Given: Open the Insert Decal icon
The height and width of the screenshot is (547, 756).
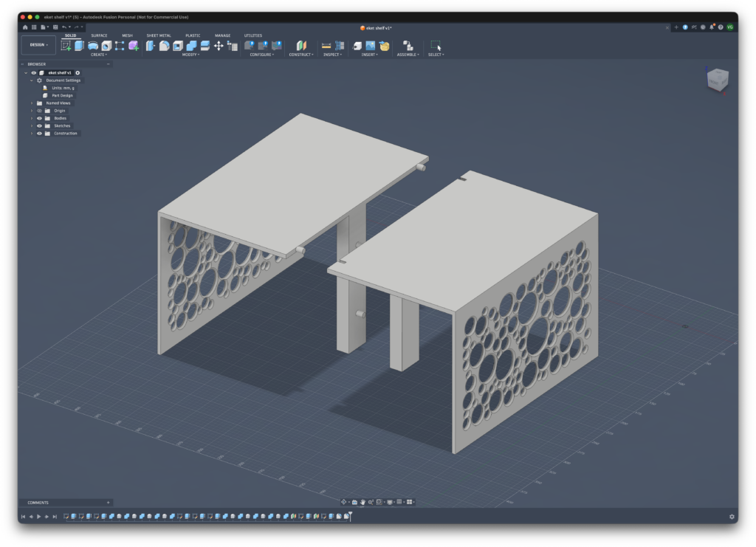Looking at the screenshot, I should tap(384, 46).
